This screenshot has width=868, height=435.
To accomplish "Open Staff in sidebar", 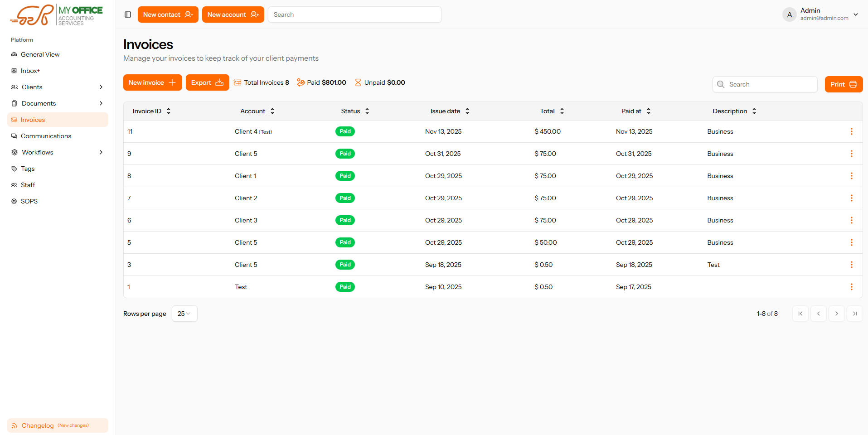I will (x=58, y=185).
